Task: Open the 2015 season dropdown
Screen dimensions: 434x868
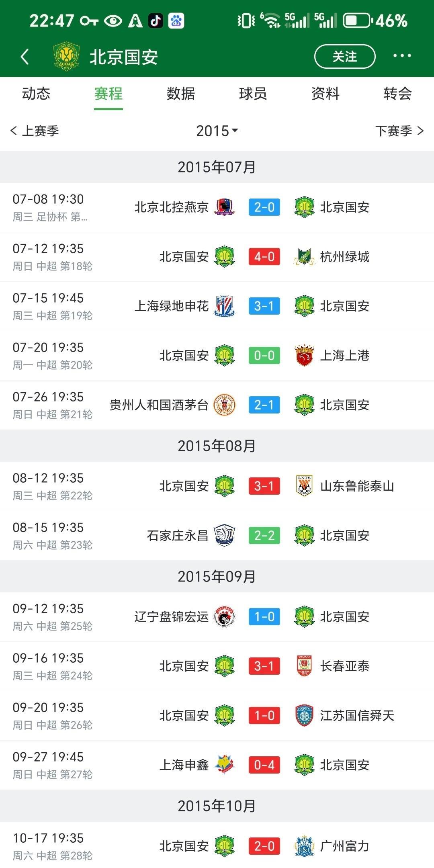Action: [217, 131]
